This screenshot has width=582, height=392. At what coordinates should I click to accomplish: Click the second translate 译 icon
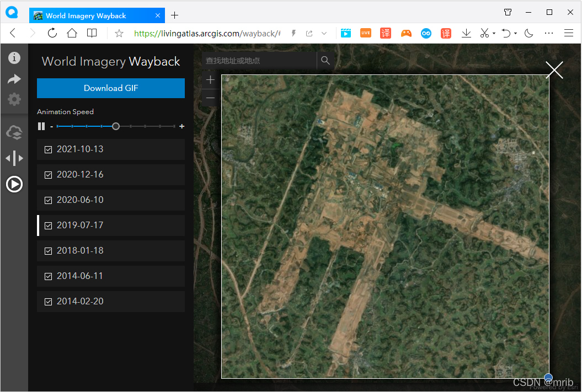coord(446,33)
